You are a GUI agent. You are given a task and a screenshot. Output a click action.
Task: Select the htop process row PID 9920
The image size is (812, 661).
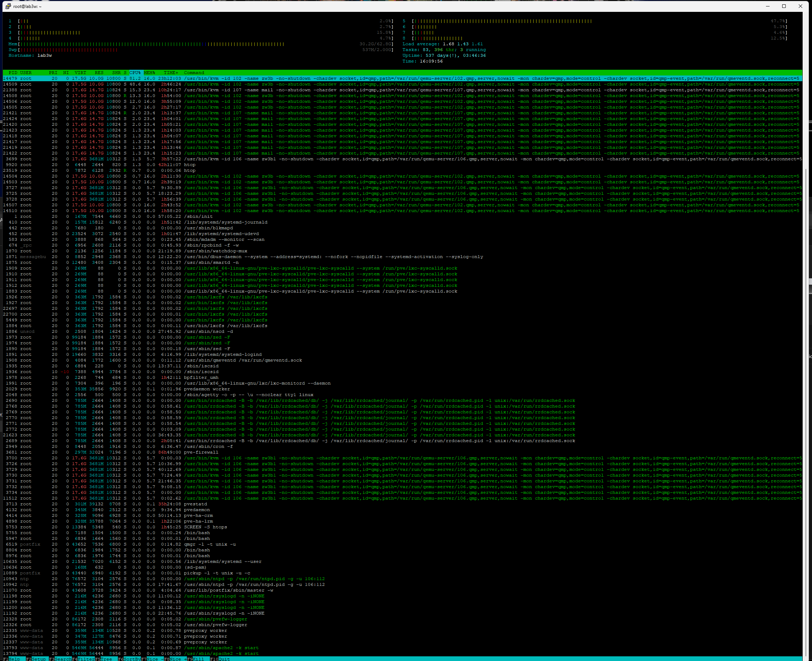[402, 165]
